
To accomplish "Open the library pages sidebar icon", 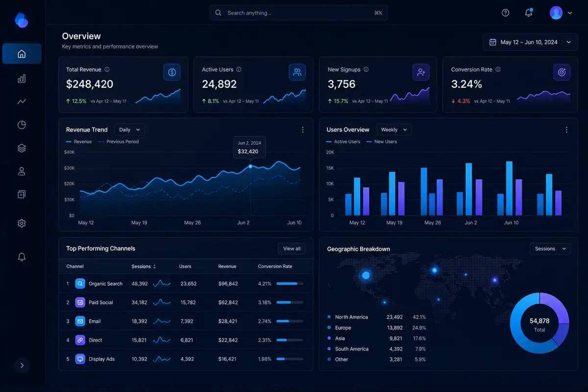I will (22, 195).
